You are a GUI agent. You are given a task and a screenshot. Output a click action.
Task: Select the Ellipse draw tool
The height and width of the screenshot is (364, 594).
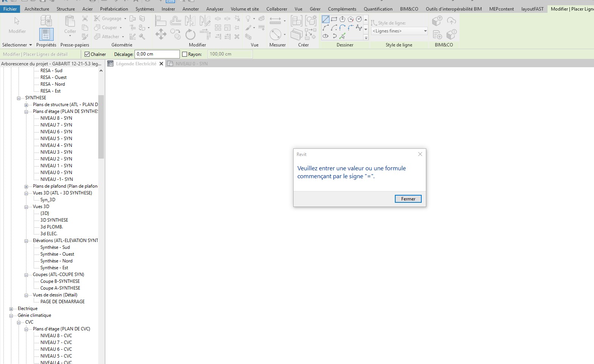(x=325, y=36)
